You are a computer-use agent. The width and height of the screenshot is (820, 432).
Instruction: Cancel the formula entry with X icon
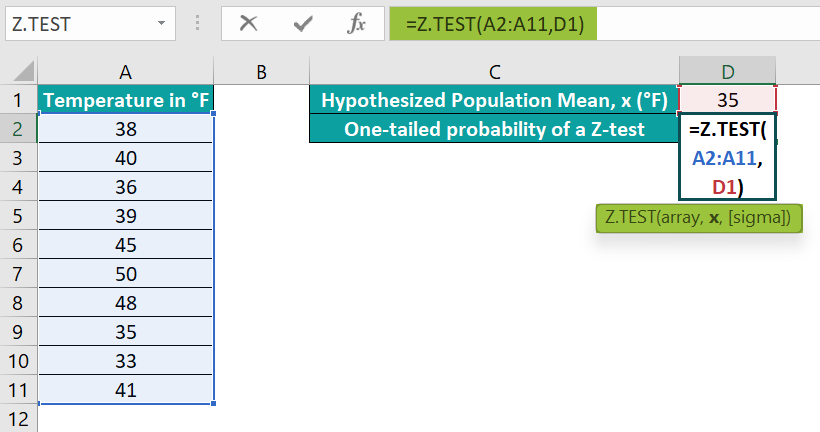pos(248,24)
